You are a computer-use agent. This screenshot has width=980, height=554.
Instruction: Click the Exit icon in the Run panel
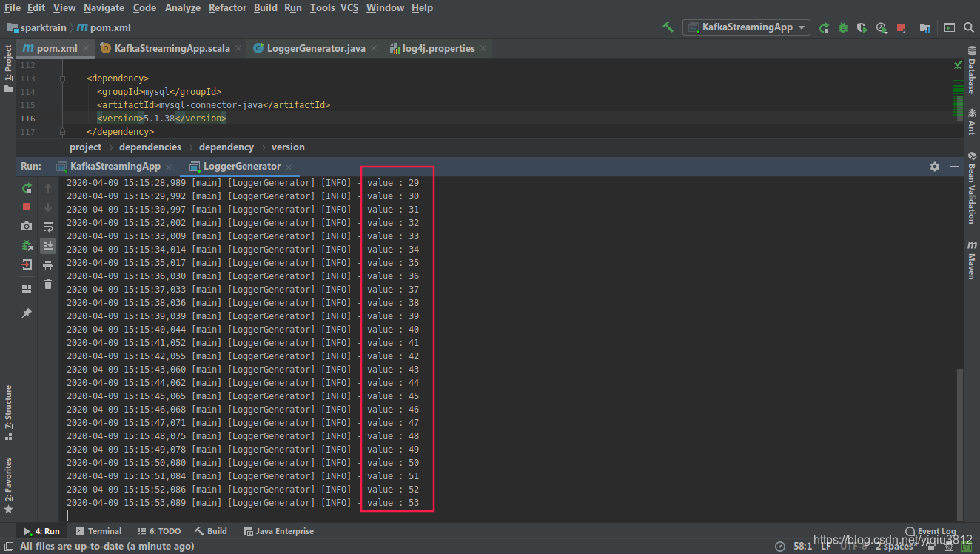click(27, 264)
